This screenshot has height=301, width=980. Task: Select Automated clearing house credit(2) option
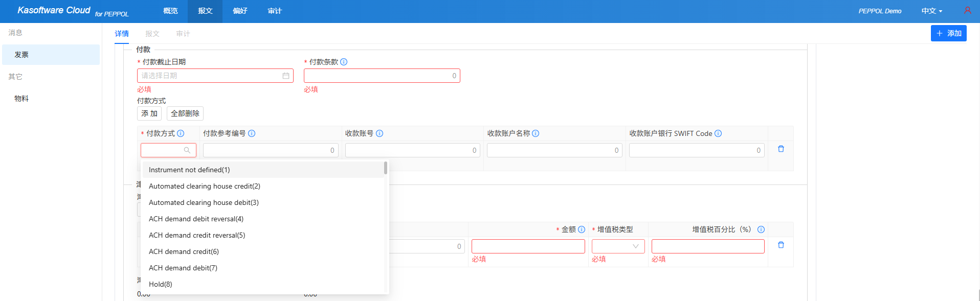[x=205, y=186]
